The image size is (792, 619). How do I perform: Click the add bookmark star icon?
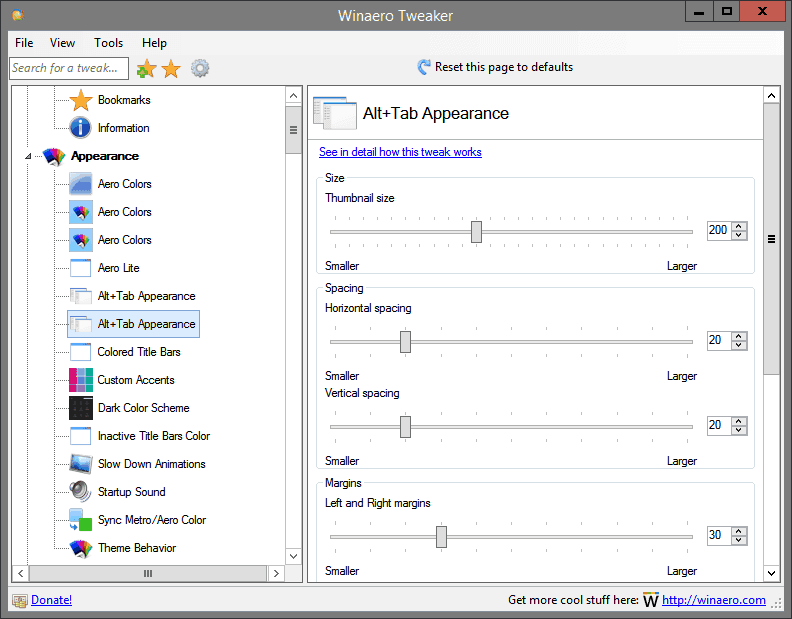click(x=146, y=68)
